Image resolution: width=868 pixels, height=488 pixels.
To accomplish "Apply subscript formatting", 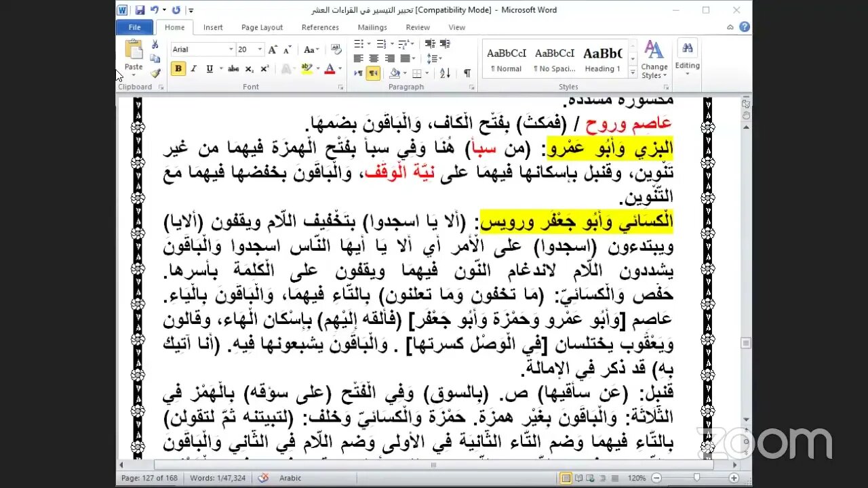I will coord(250,68).
